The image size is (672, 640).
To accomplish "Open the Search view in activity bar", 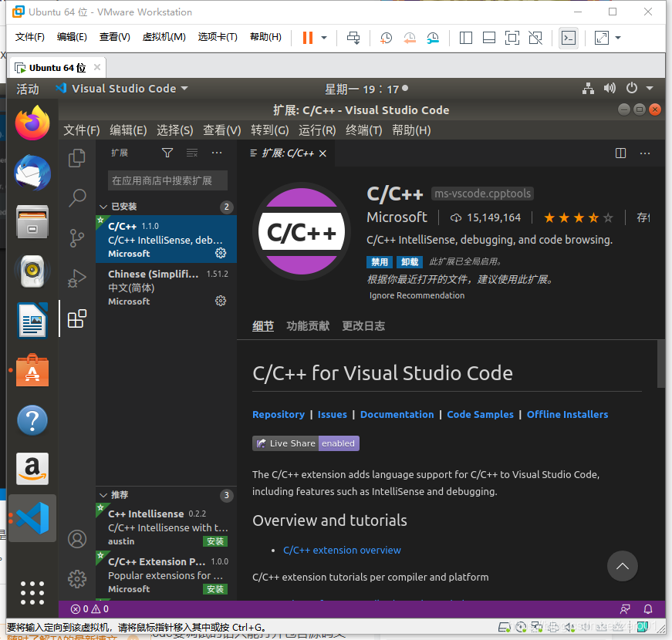I will click(x=77, y=198).
